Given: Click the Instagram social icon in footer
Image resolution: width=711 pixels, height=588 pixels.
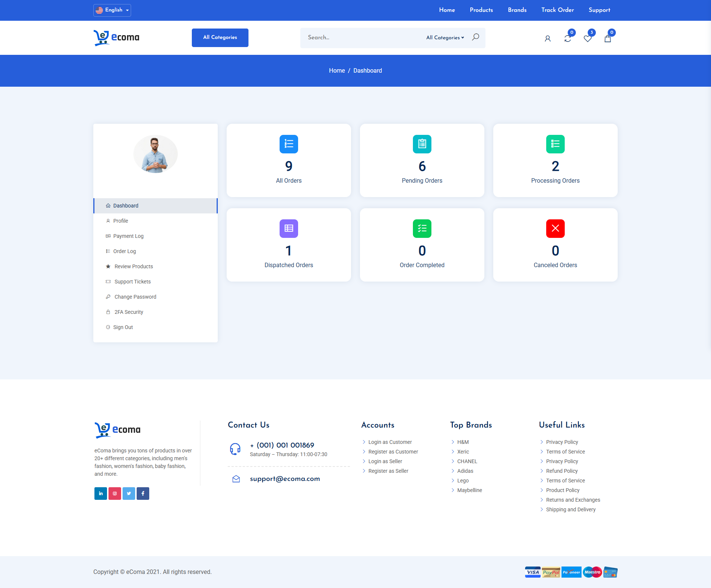Looking at the screenshot, I should [x=115, y=494].
